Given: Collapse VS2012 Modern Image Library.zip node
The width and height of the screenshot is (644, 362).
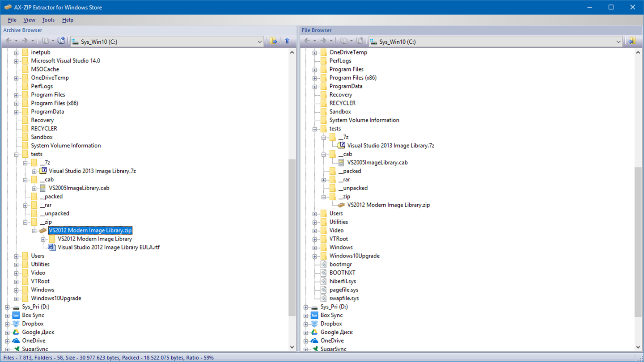Looking at the screenshot, I should coord(34,231).
